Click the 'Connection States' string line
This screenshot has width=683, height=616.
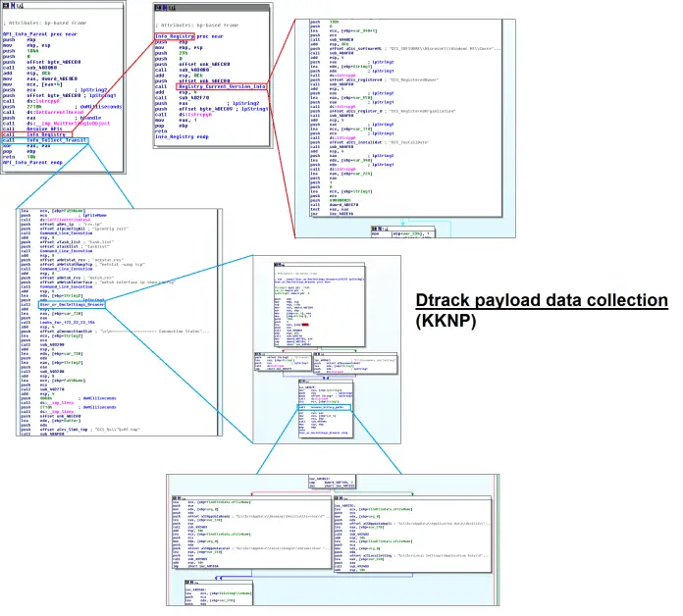click(x=115, y=332)
